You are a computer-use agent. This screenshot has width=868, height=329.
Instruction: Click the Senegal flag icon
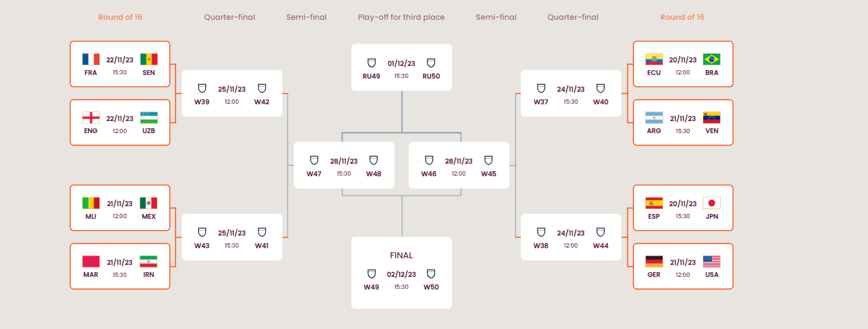point(148,59)
